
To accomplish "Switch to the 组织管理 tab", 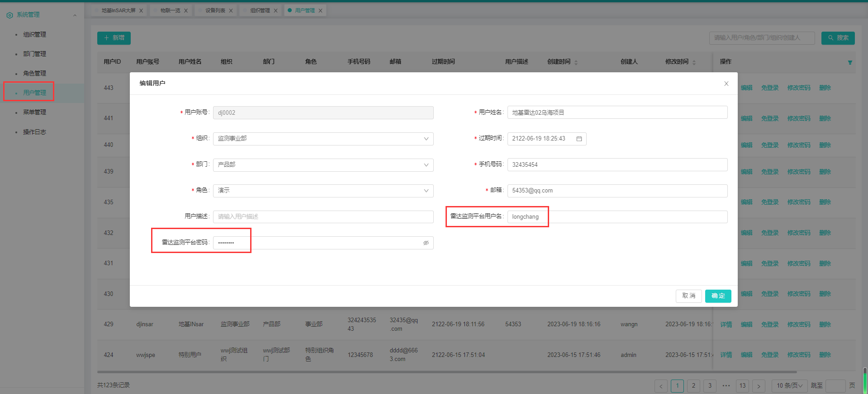I will pos(260,10).
